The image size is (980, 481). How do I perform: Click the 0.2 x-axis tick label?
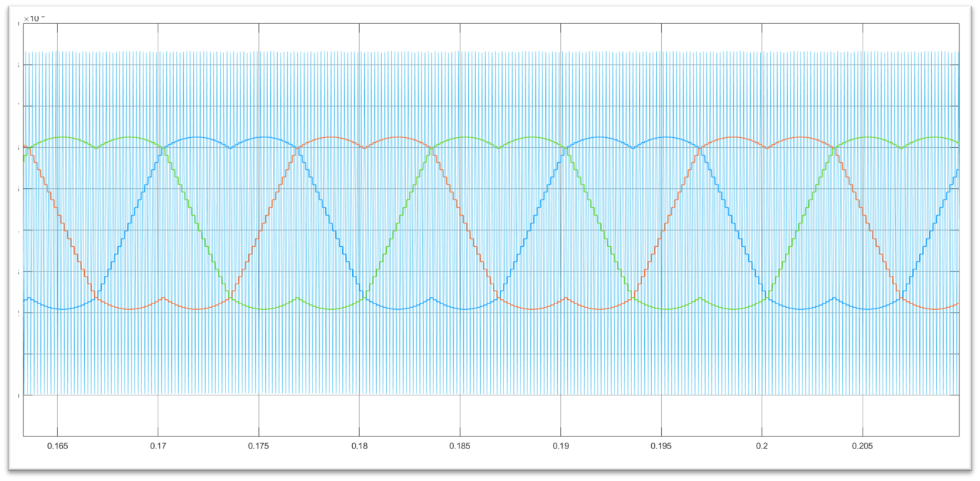(762, 444)
